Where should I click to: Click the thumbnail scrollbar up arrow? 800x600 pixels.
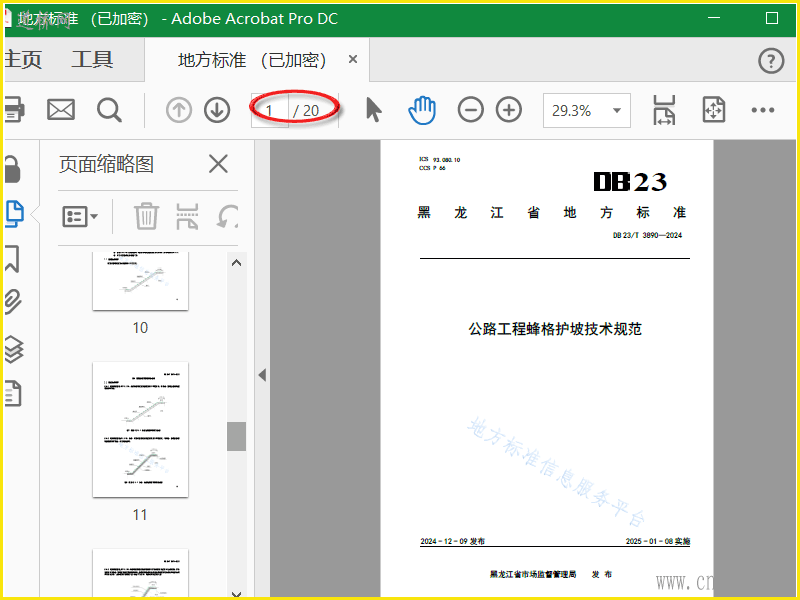236,263
